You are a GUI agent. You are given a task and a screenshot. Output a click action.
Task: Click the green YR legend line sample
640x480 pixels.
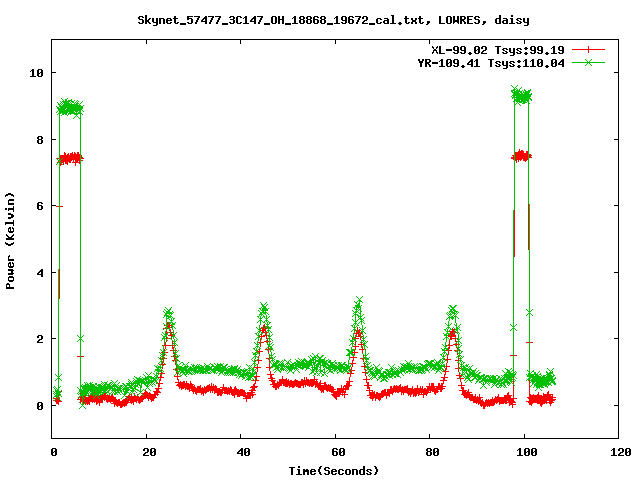pyautogui.click(x=588, y=62)
